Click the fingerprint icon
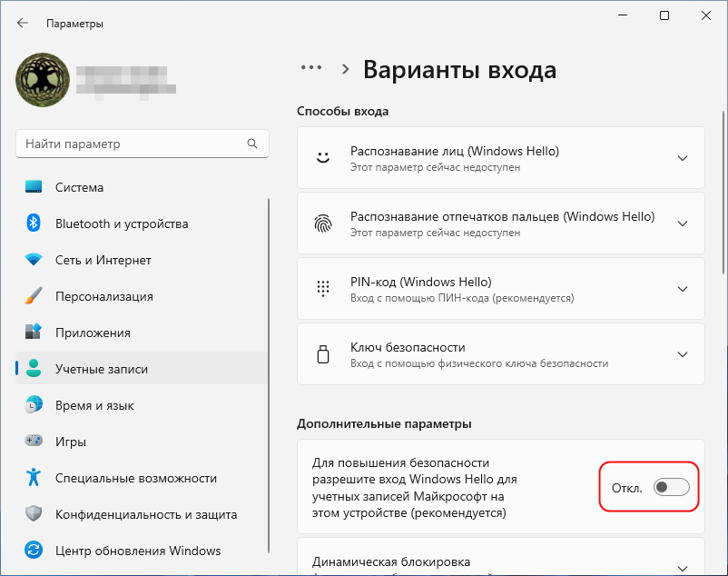728x576 pixels. [323, 223]
